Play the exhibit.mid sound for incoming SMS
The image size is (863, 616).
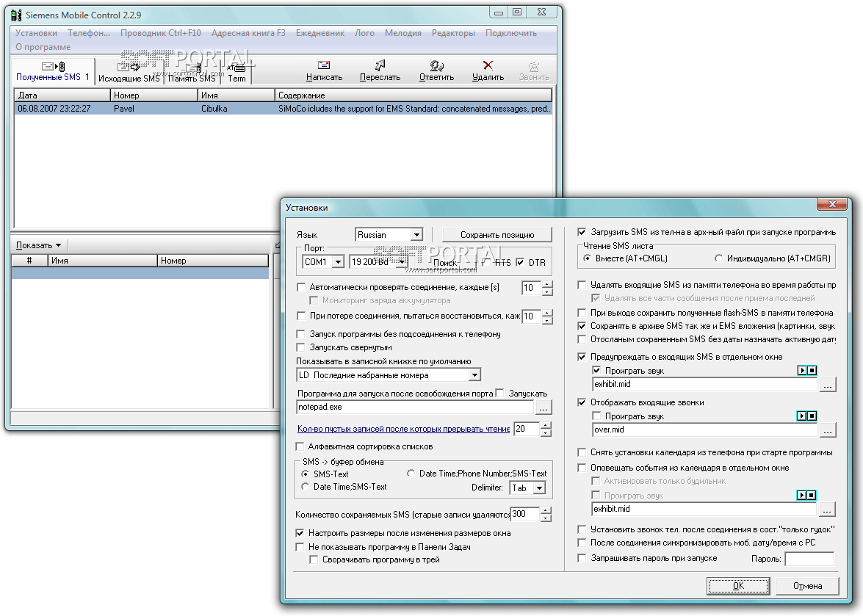tap(802, 371)
